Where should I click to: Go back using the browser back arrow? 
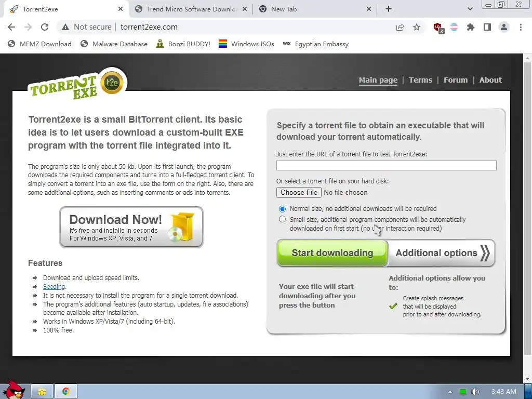click(11, 27)
